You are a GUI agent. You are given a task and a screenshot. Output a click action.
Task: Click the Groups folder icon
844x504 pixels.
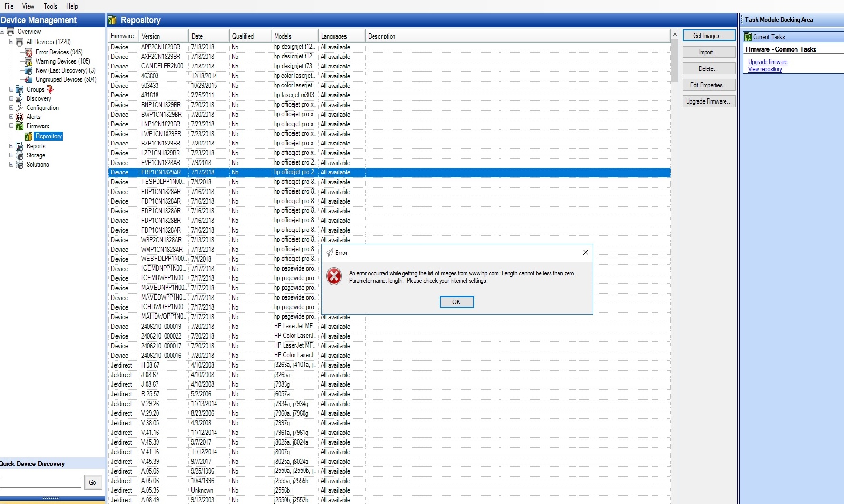click(20, 89)
